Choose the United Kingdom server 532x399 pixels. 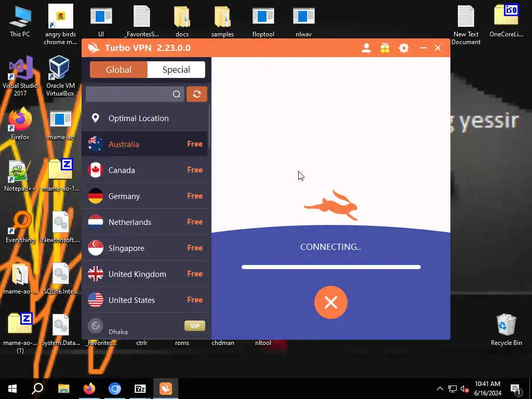(145, 274)
